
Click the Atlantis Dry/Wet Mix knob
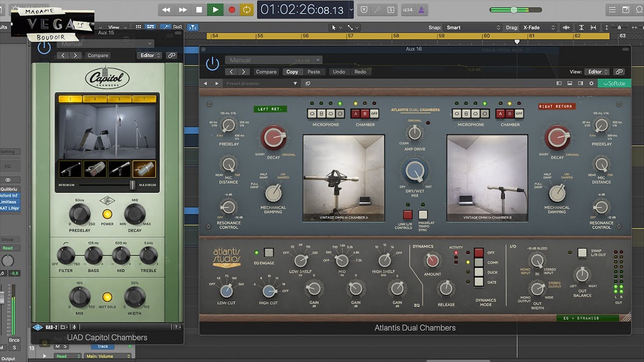(x=414, y=171)
